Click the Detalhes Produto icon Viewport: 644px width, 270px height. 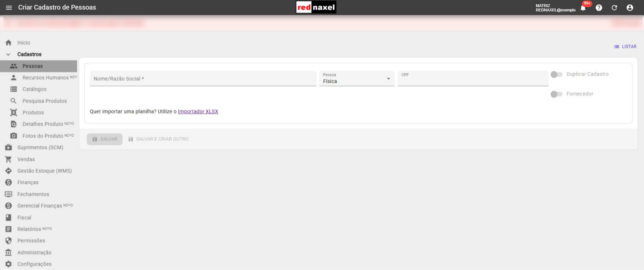13,124
